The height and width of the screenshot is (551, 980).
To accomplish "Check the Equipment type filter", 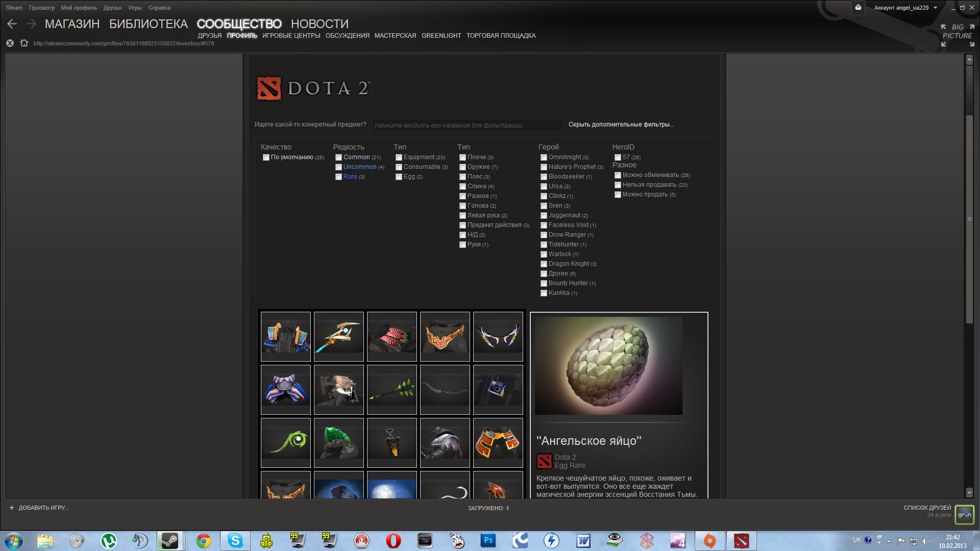I will pyautogui.click(x=399, y=158).
